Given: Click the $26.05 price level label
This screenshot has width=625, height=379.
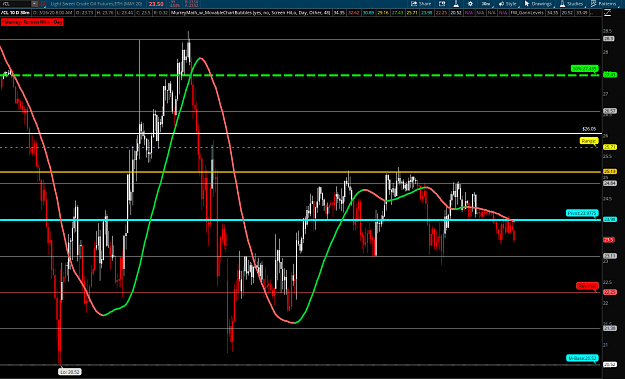Looking at the screenshot, I should coord(589,129).
